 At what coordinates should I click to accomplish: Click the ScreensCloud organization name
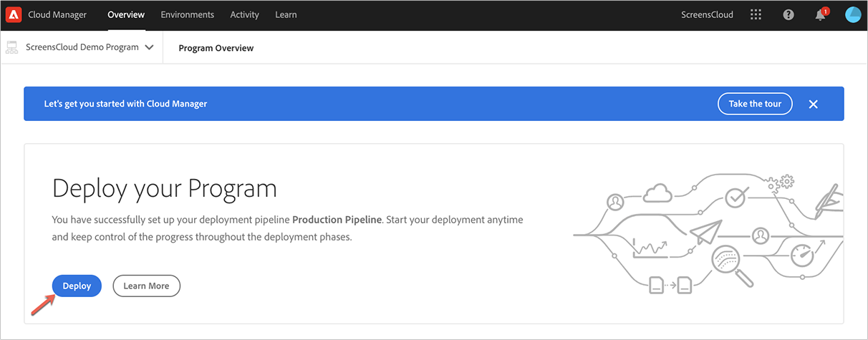(x=707, y=14)
